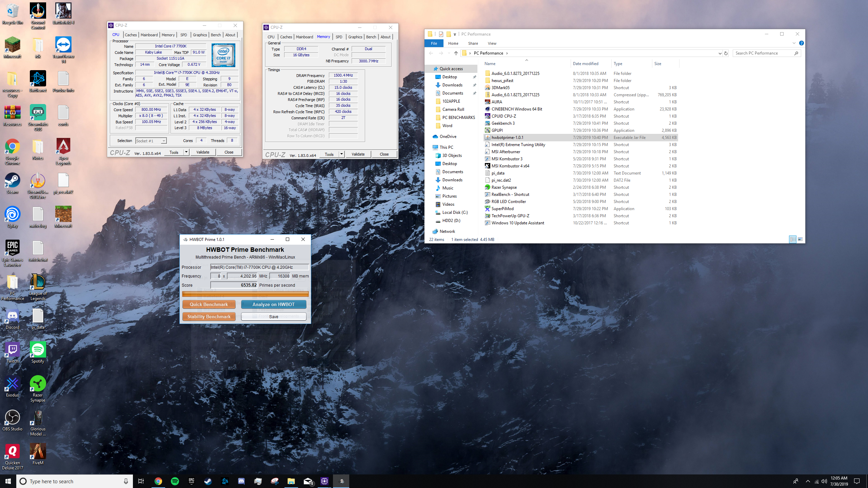
Task: Open the Recycle Bin desktop icon
Action: 13,14
